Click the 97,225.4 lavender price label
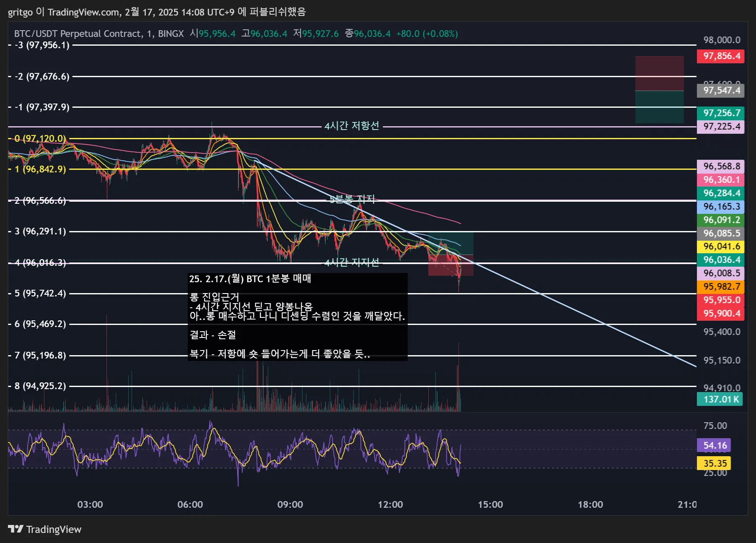756x543 pixels. (721, 127)
